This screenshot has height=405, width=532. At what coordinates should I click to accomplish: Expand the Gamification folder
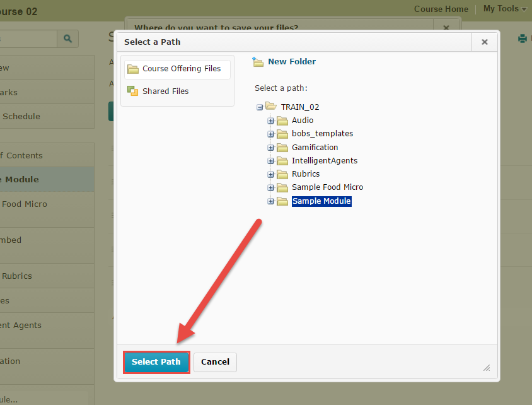270,147
